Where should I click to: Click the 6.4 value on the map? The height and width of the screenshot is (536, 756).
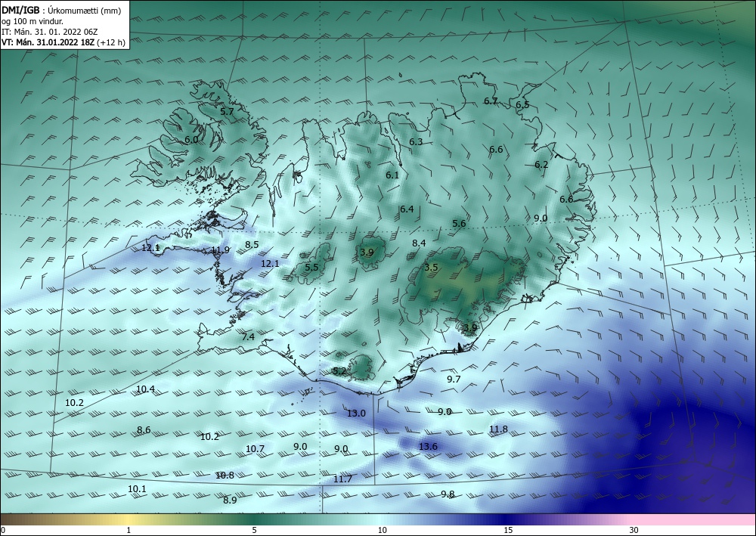[x=407, y=209]
